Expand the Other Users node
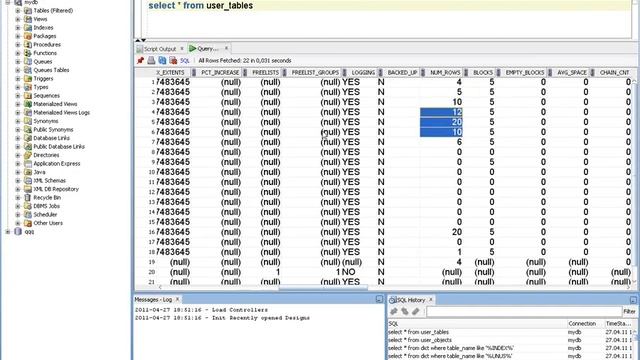 click(x=18, y=223)
